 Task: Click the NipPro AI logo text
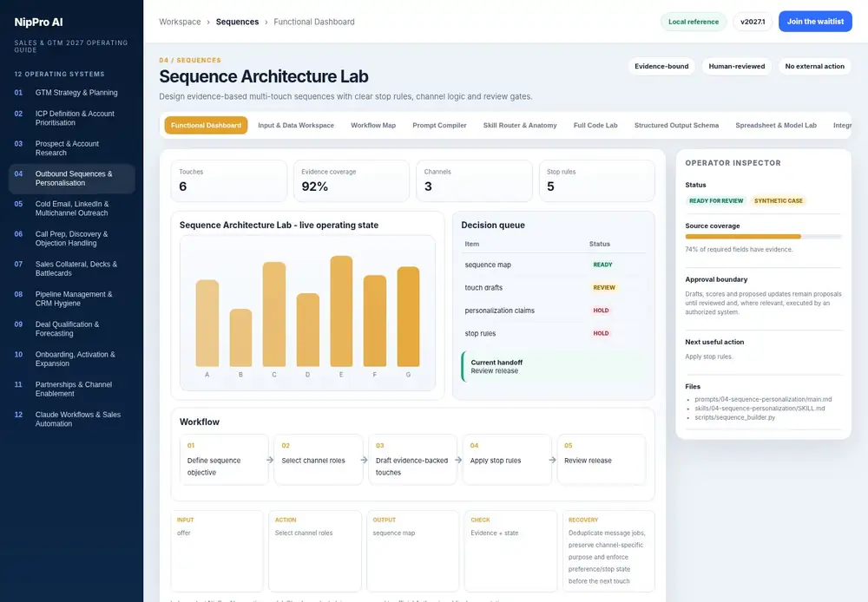click(39, 23)
